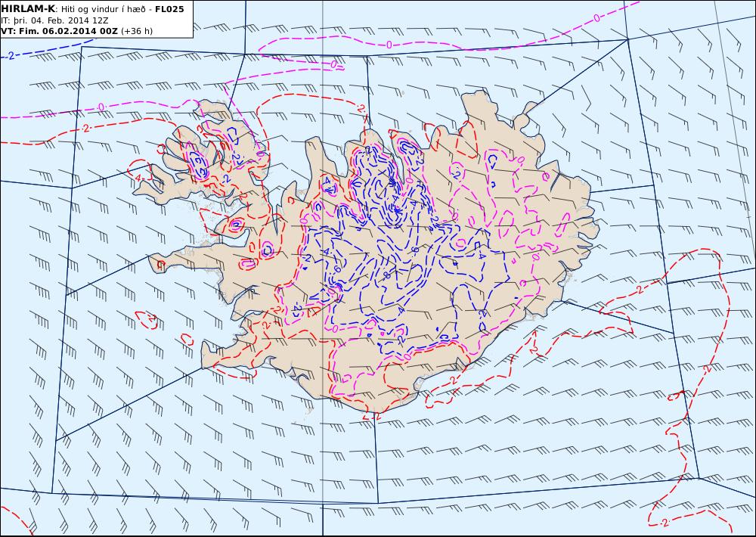The image size is (756, 537).
Task: Select the 'Hiti og vindur í hæð' caption
Action: 103,9
